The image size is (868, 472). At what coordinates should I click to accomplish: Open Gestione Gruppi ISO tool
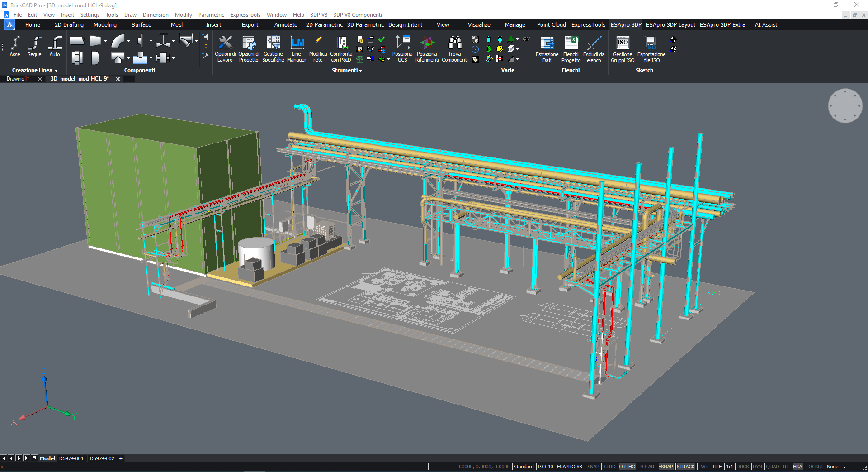[623, 43]
